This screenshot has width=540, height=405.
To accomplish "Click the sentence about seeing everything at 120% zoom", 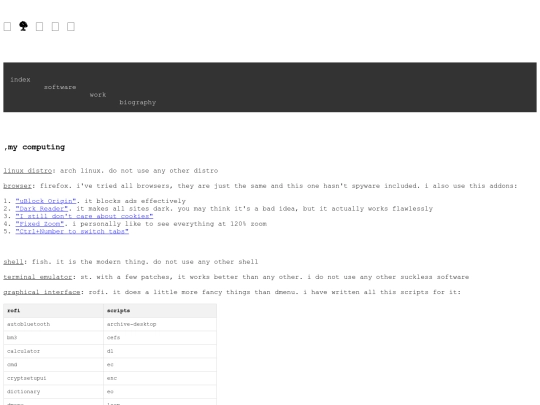I will point(169,224).
